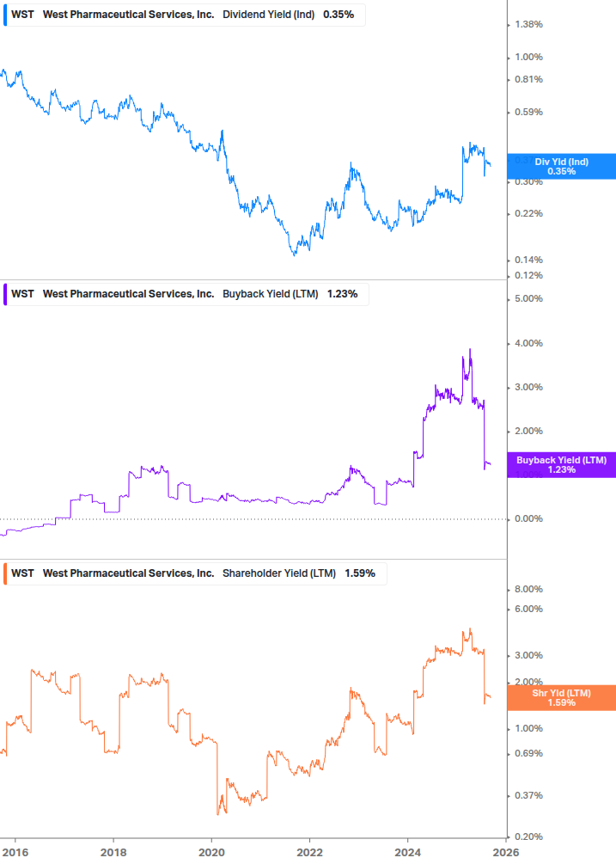The width and height of the screenshot is (616, 864).
Task: Click the 2022 label on the time axis
Action: click(309, 853)
